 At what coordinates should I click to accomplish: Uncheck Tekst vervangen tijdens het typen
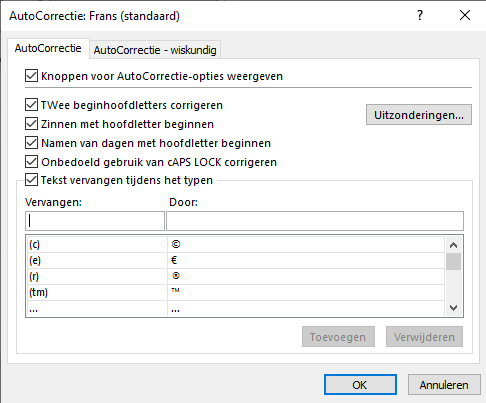31,180
